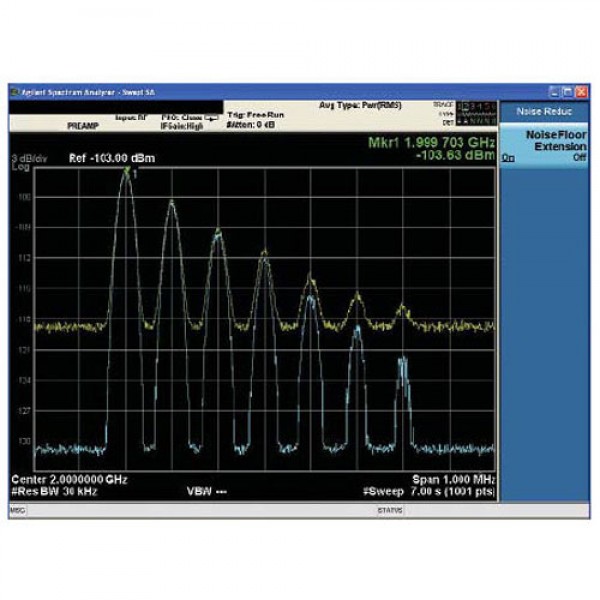Click the PREAMP indicator
Screen dimensions: 600x600
(x=82, y=127)
